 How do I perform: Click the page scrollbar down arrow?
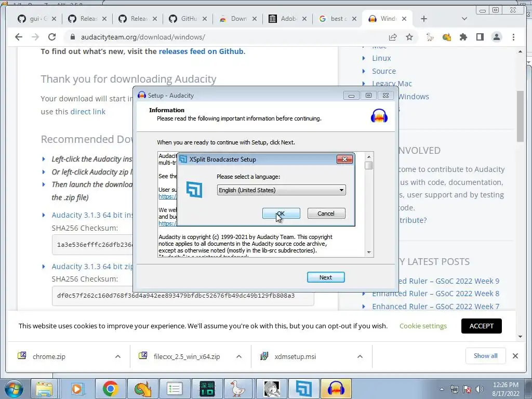pos(521,337)
